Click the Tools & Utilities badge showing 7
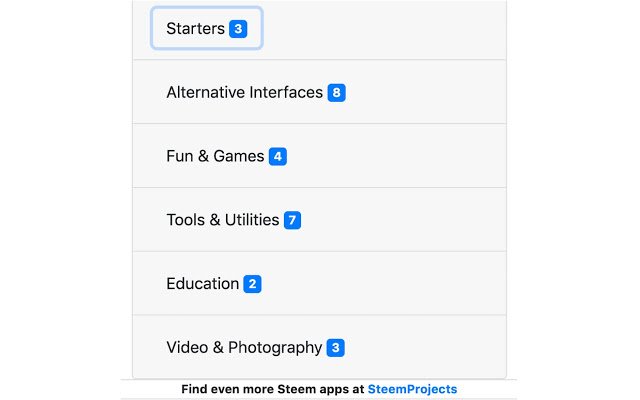The image size is (640, 400). click(x=292, y=220)
